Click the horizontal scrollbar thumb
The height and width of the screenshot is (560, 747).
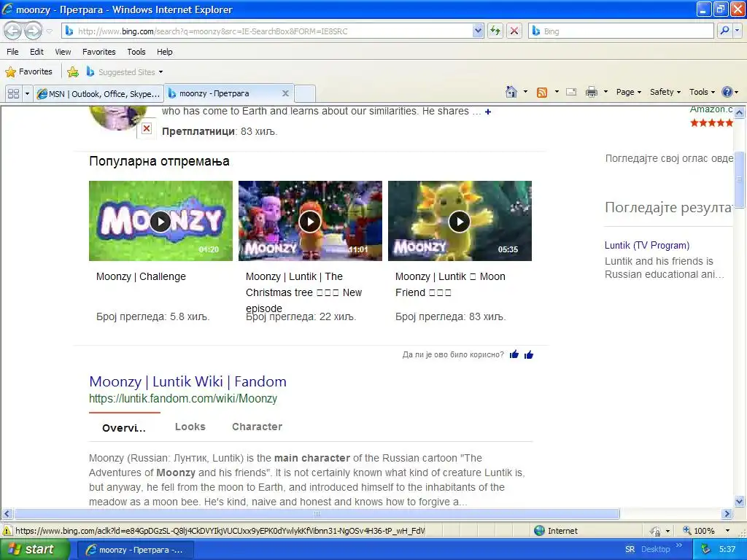click(317, 514)
